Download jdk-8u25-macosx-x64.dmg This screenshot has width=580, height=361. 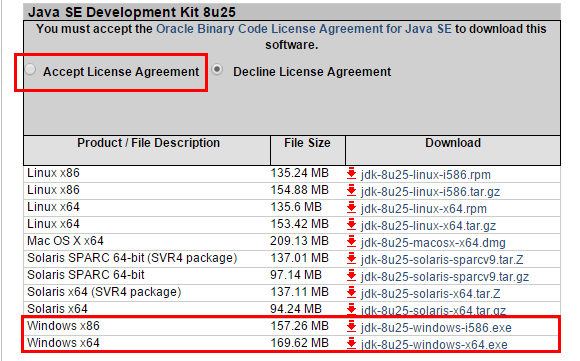(x=433, y=243)
